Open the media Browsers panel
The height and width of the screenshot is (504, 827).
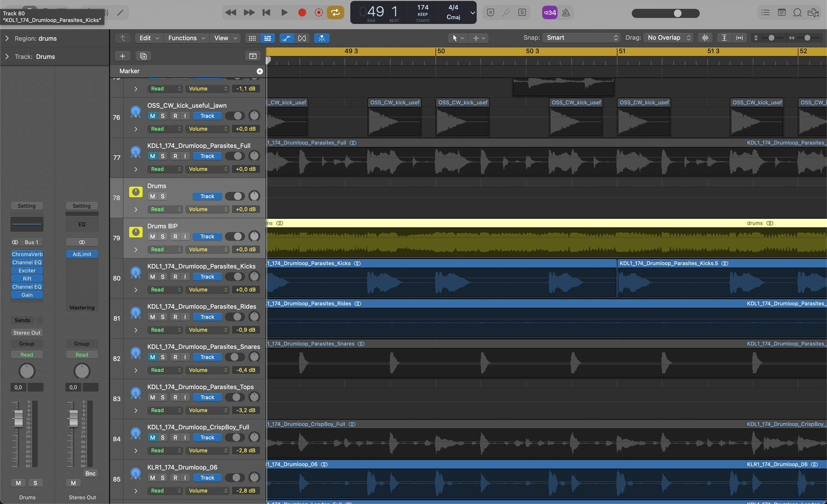[813, 12]
